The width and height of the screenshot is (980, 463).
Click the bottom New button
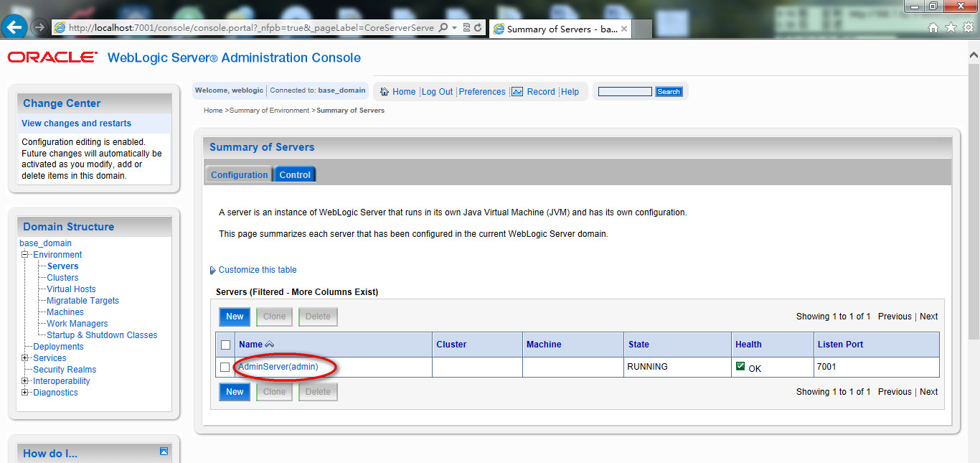point(235,392)
